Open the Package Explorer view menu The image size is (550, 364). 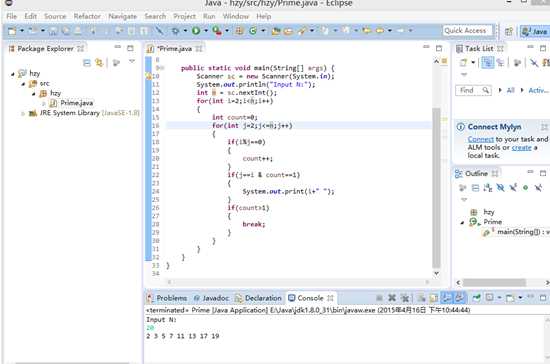coord(132,62)
